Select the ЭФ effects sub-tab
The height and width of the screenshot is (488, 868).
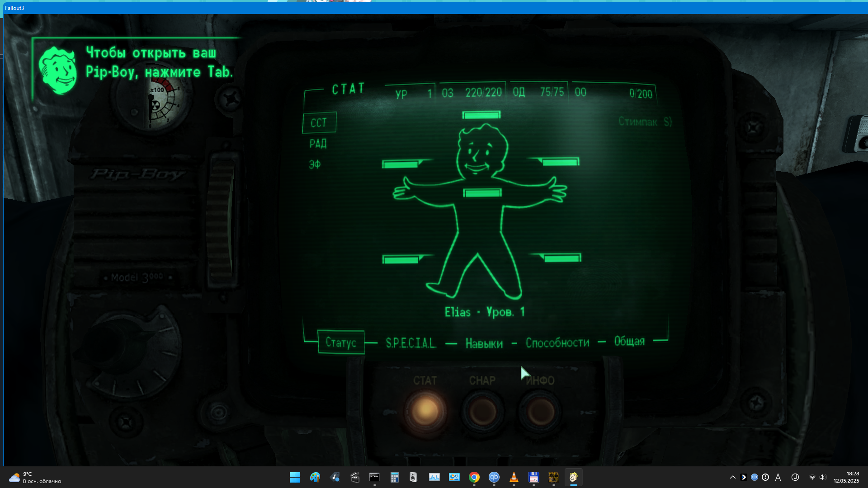click(315, 164)
